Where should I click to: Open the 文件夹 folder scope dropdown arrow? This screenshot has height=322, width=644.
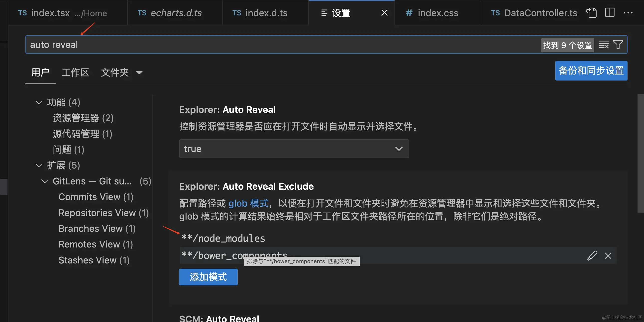point(139,73)
